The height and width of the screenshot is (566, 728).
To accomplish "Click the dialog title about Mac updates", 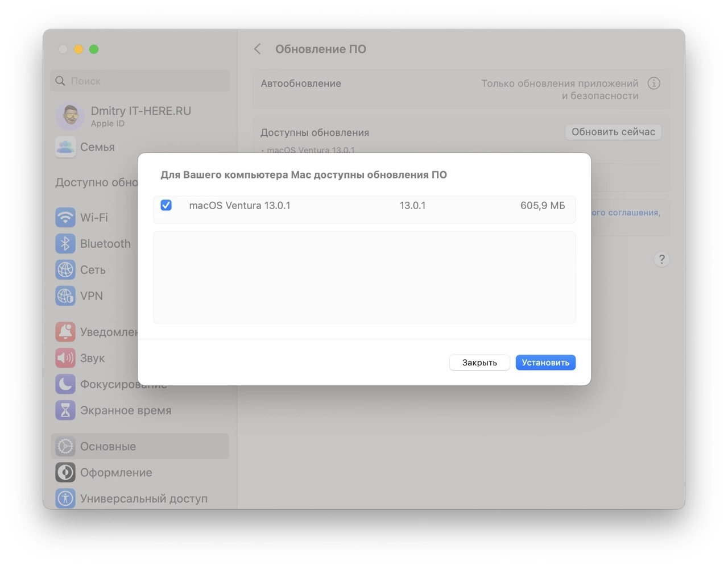I will pos(304,175).
